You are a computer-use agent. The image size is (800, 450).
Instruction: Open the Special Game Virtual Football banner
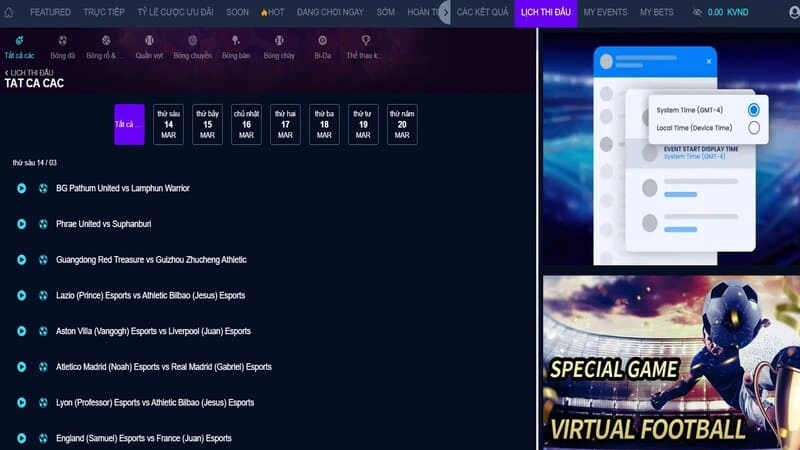(x=671, y=363)
